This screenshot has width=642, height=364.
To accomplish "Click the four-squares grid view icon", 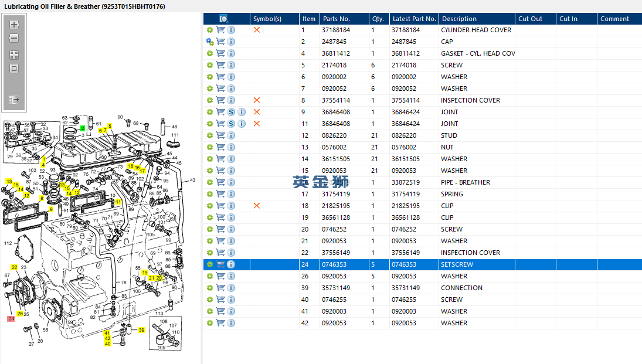I will (14, 55).
